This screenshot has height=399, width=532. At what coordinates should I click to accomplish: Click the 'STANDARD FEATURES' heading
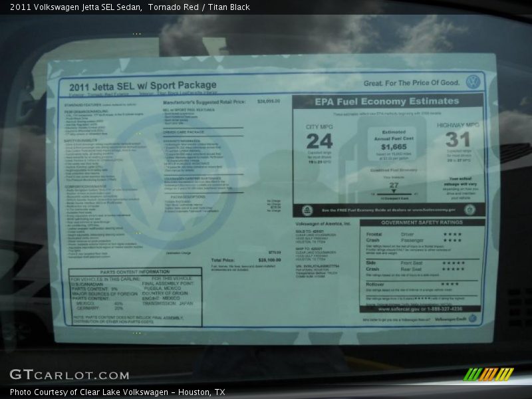pos(82,105)
